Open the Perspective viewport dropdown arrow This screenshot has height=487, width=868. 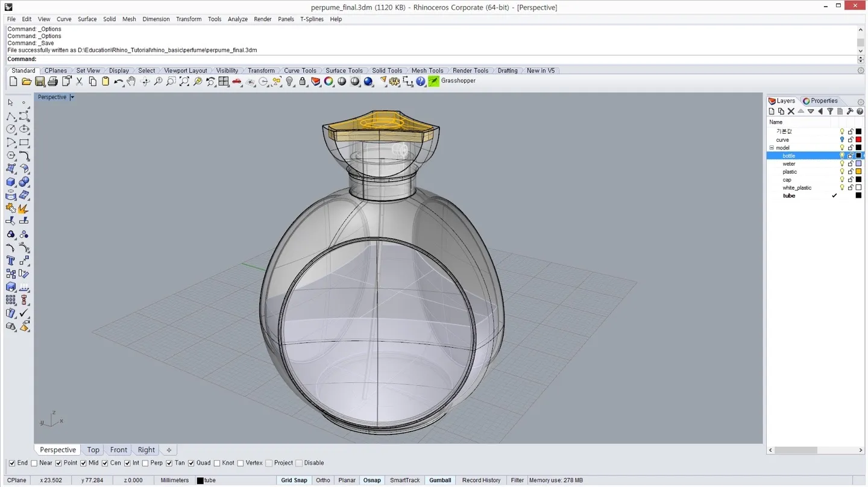tap(72, 97)
